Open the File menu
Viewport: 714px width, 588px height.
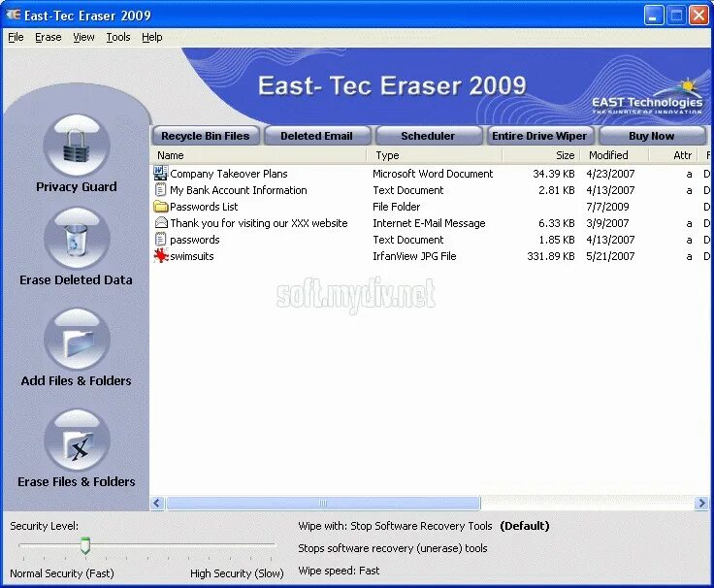[x=16, y=37]
